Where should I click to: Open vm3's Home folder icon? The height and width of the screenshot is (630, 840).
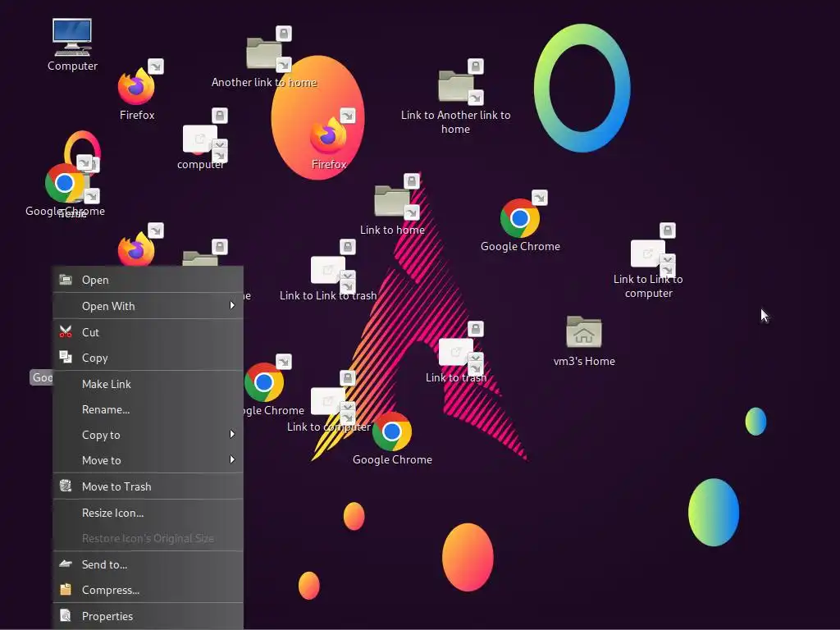pyautogui.click(x=584, y=332)
